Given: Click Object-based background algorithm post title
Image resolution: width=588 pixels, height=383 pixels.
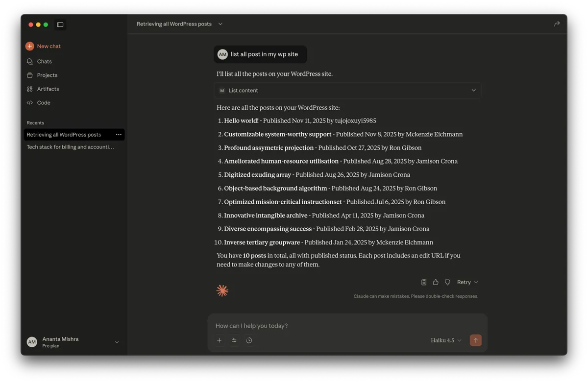Looking at the screenshot, I should click(x=275, y=188).
